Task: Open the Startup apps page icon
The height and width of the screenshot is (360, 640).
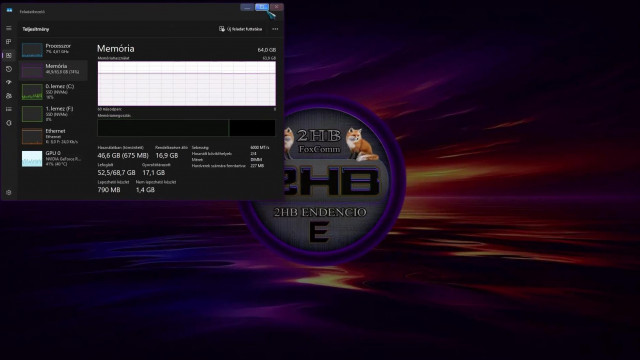Action: click(9, 82)
